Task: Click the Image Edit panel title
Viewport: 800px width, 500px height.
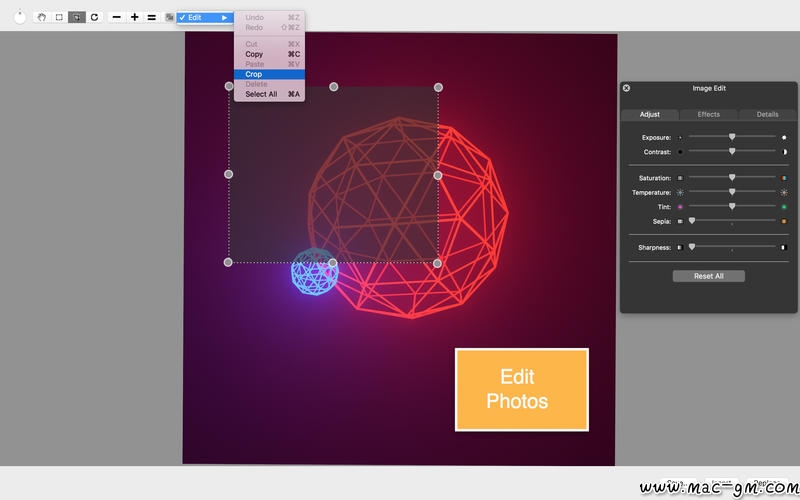Action: coord(709,88)
